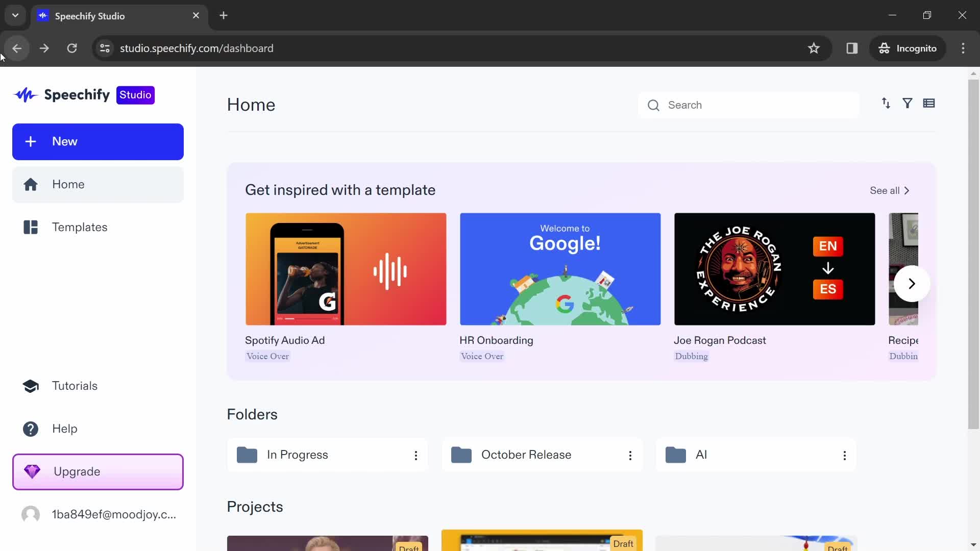Viewport: 980px width, 551px height.
Task: Expand the AI folder options
Action: [x=845, y=456]
